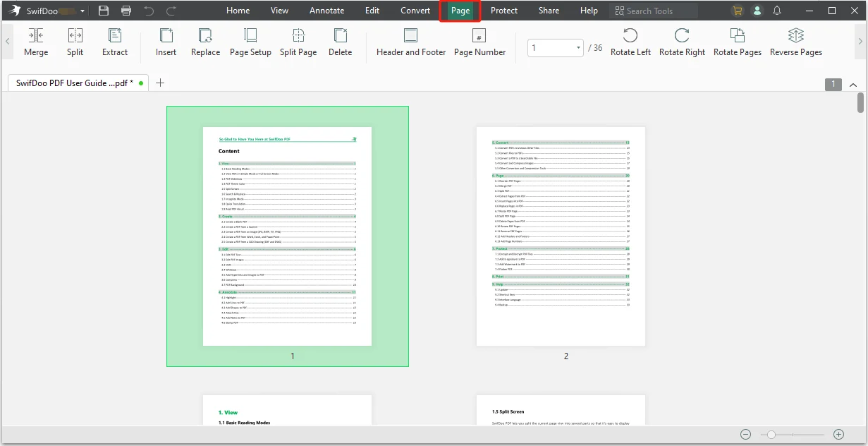Open the Convert tab
This screenshot has height=446, width=868.
(415, 11)
